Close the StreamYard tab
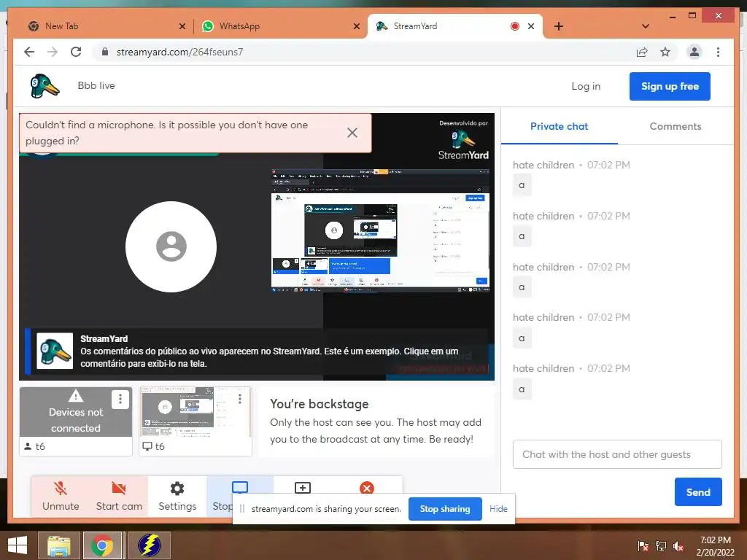 click(531, 26)
